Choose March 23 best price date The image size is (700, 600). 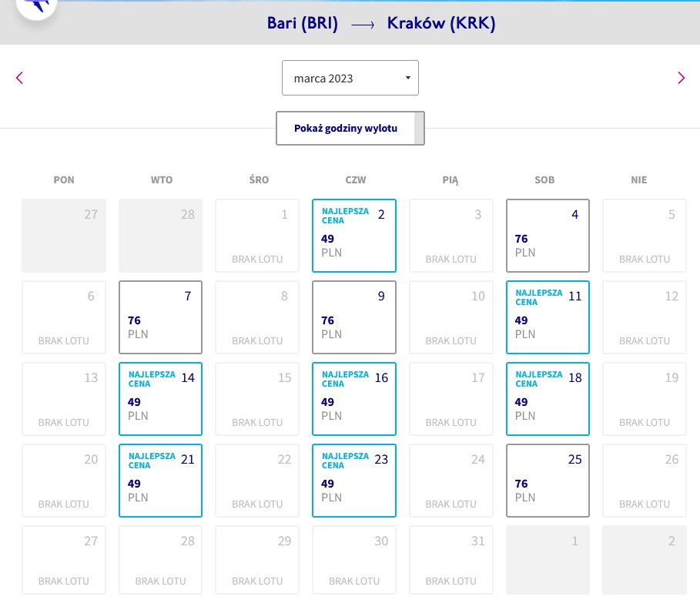pos(354,481)
